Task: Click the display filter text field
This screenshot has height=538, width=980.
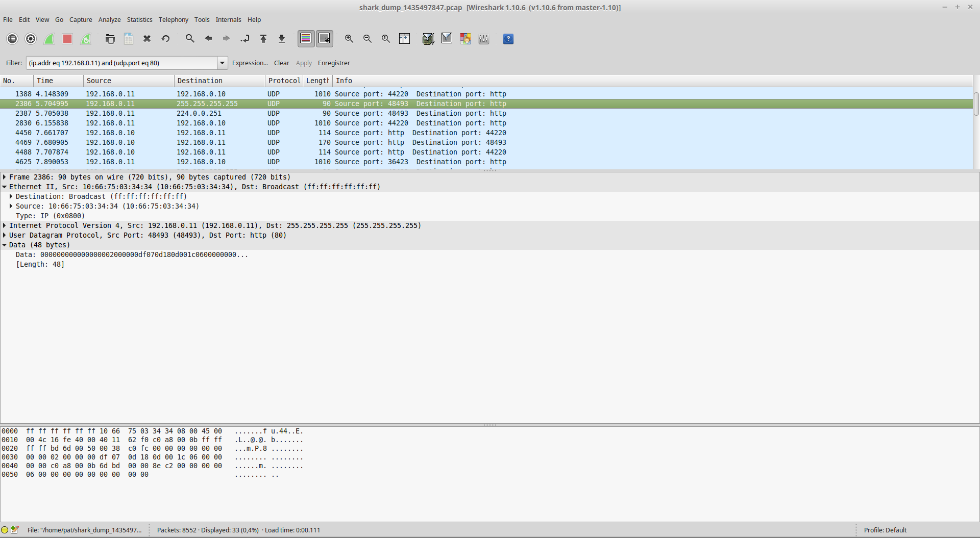Action: 121,63
